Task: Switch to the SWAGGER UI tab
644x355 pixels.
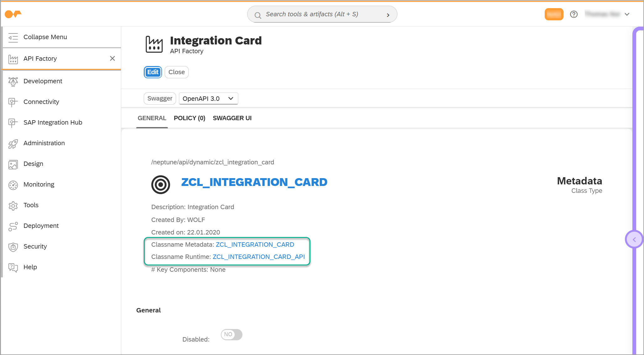Action: click(232, 118)
